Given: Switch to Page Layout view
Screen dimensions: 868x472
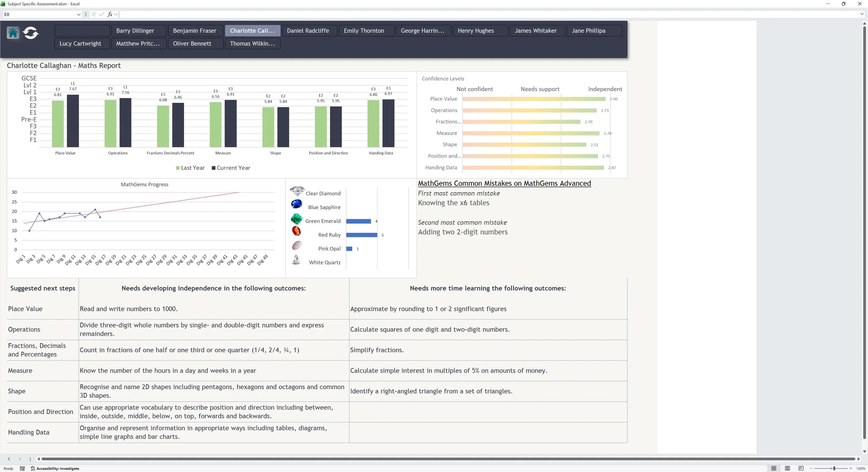Looking at the screenshot, I should tap(787, 468).
